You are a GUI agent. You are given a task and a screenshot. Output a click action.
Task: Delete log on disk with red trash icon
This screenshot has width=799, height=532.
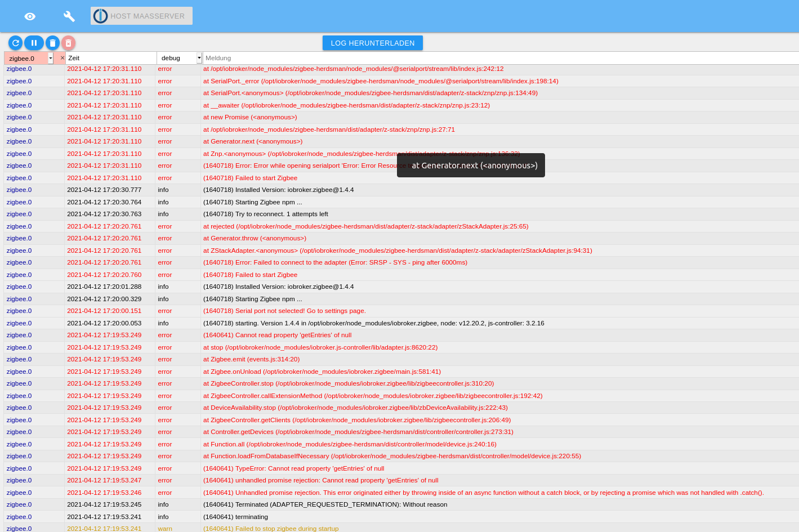pyautogui.click(x=68, y=43)
